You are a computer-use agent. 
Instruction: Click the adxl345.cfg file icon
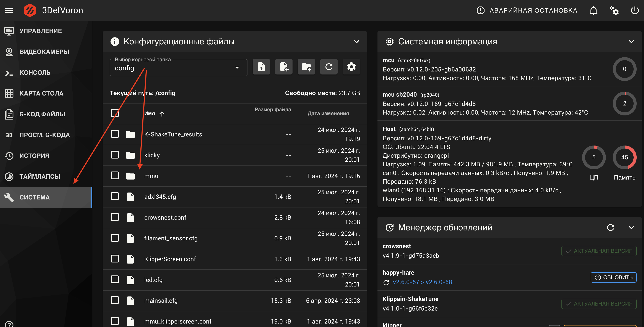pyautogui.click(x=130, y=197)
